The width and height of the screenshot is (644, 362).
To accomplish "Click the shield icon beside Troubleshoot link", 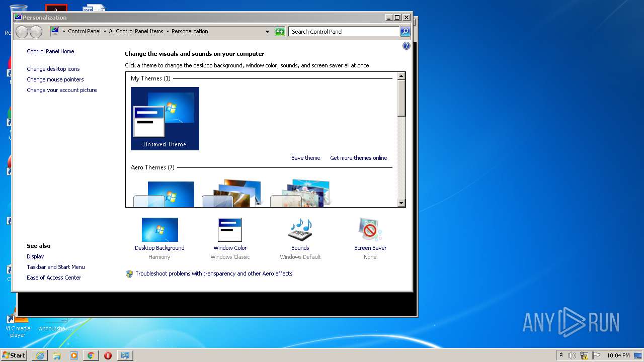I will [129, 274].
